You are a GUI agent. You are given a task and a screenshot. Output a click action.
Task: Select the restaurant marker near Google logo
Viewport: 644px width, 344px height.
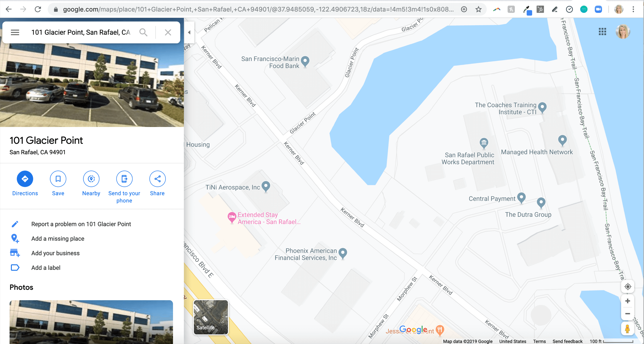pos(440,330)
